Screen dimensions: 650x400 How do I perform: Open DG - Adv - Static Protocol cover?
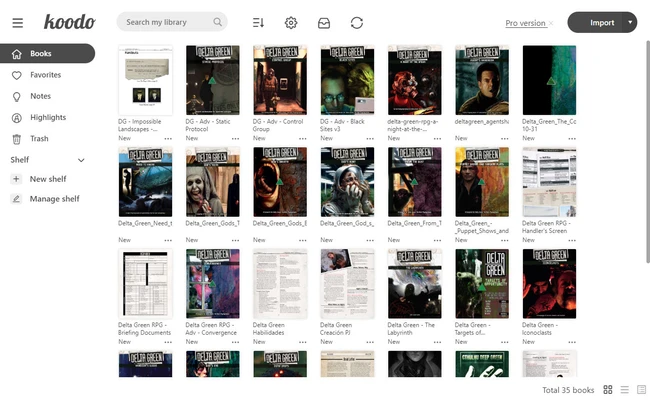tap(213, 80)
